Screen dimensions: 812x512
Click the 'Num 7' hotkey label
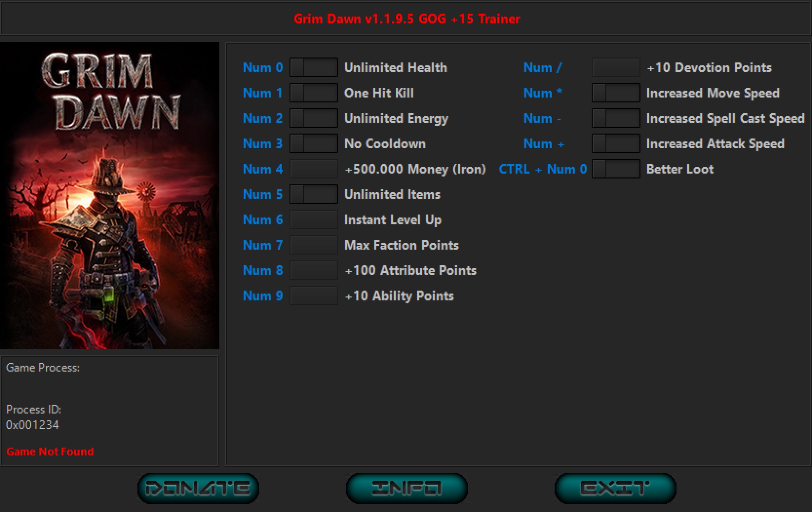(x=263, y=245)
